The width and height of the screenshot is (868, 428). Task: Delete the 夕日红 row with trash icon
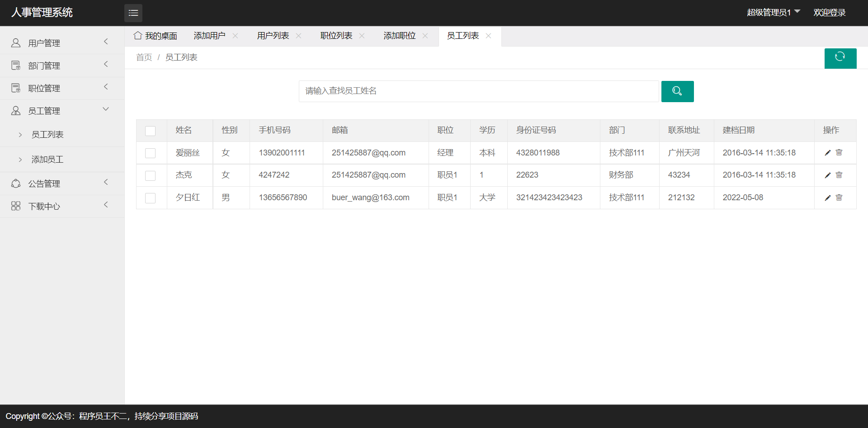839,198
